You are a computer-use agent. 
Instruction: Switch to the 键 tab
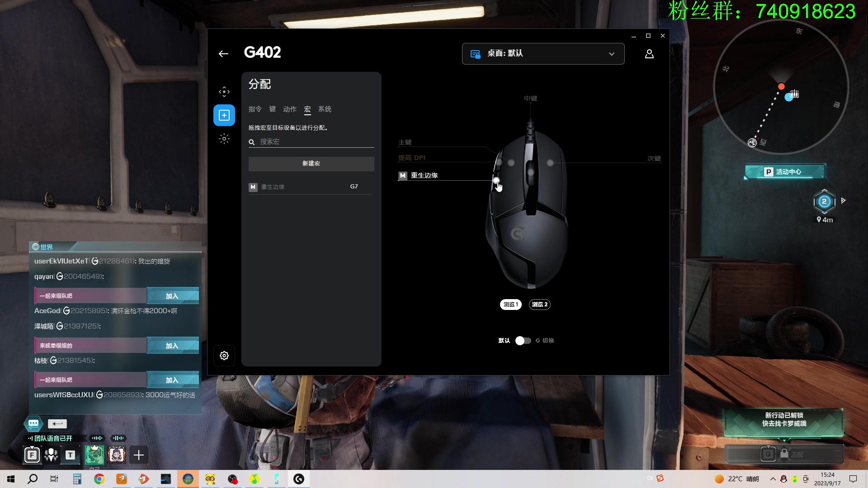coord(273,109)
